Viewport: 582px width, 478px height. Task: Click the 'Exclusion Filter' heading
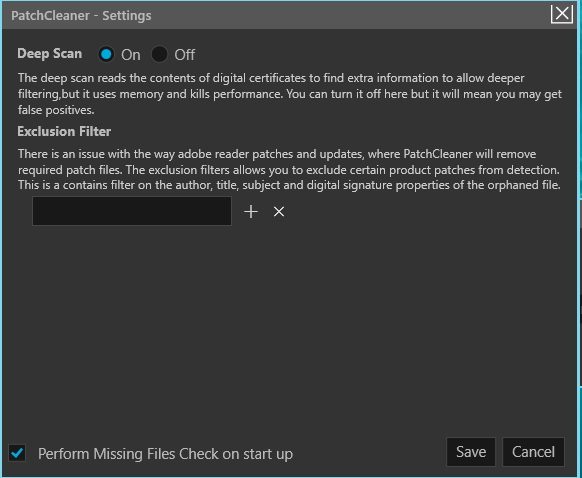point(64,131)
